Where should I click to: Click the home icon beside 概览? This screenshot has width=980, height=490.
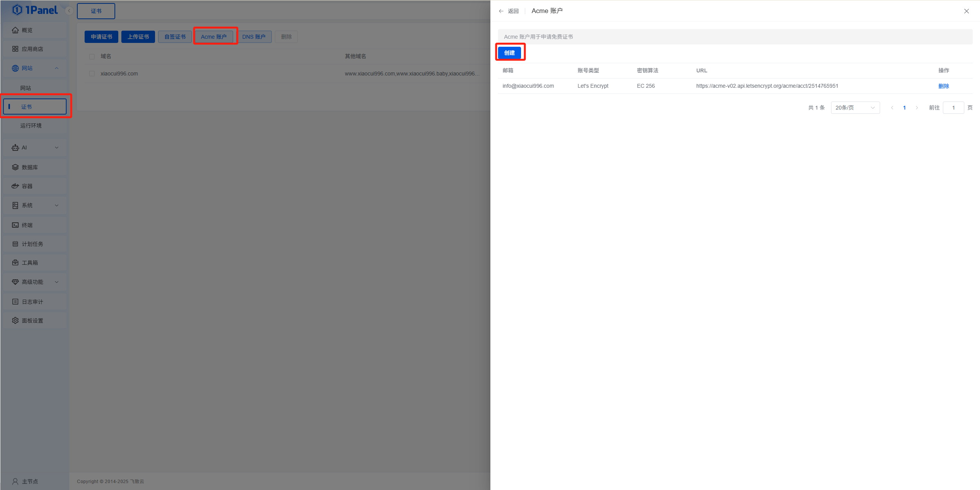(15, 30)
